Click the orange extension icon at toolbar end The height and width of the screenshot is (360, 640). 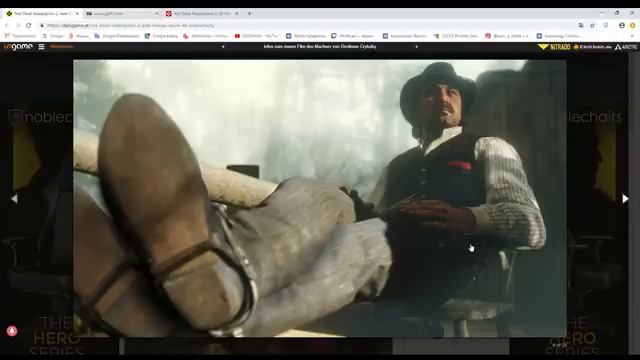point(632,25)
